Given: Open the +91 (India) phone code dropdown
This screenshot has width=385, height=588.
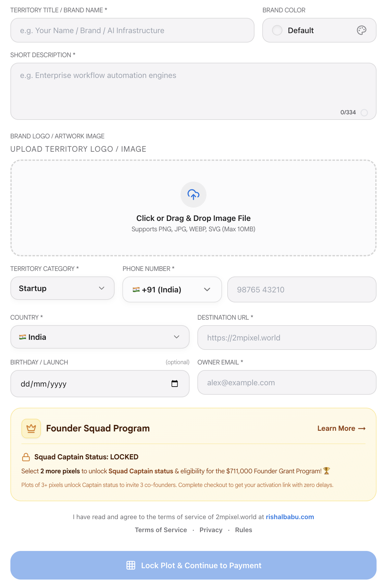Looking at the screenshot, I should point(172,289).
